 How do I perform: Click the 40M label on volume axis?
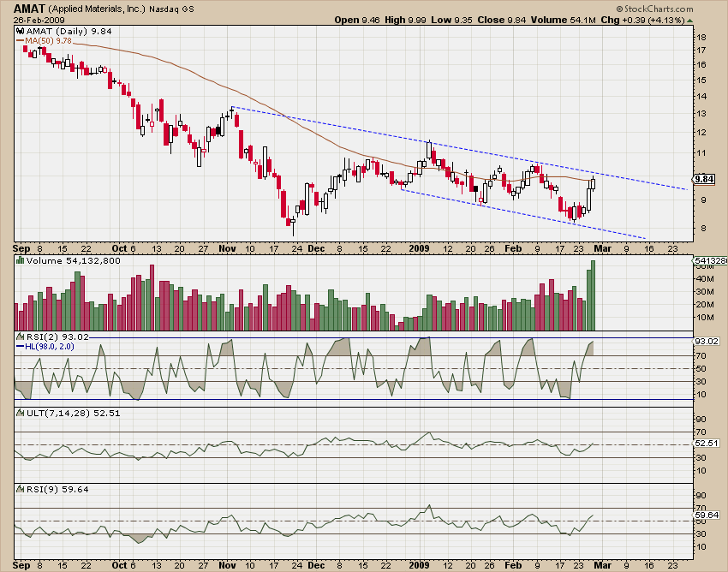point(705,279)
